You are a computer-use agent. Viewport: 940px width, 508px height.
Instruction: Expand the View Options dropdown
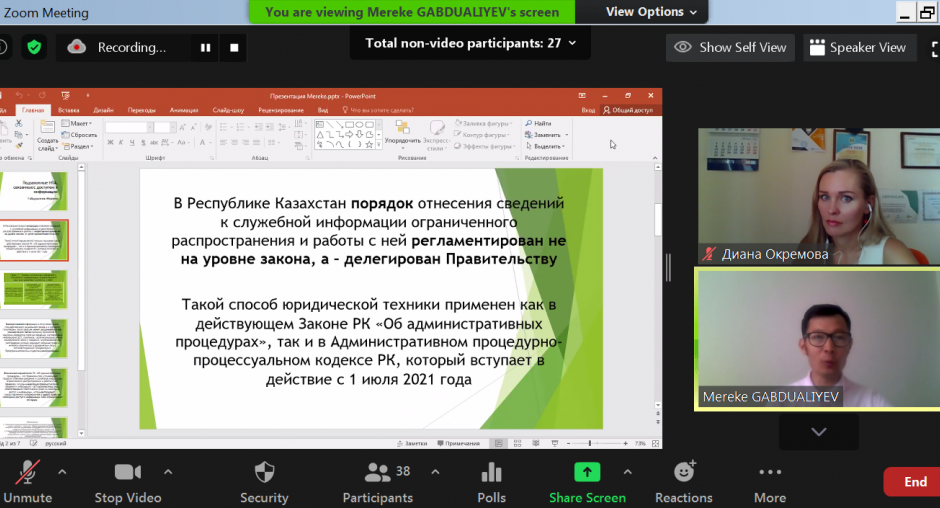[654, 12]
